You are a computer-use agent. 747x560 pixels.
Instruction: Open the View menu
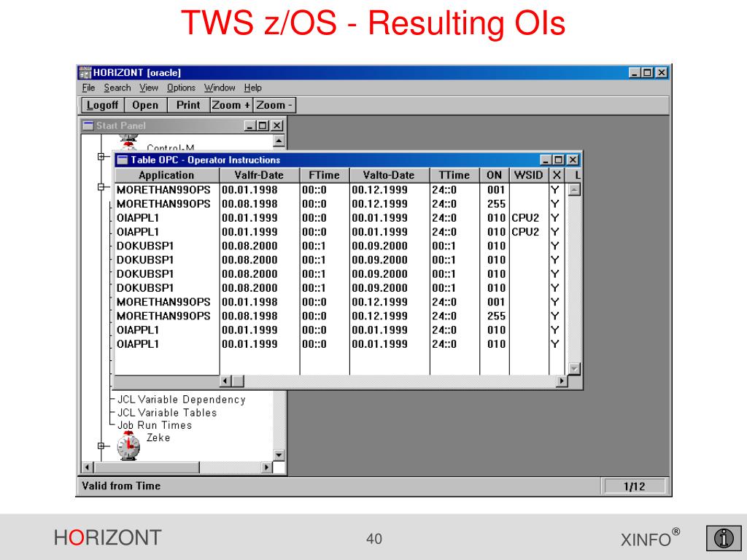point(149,87)
